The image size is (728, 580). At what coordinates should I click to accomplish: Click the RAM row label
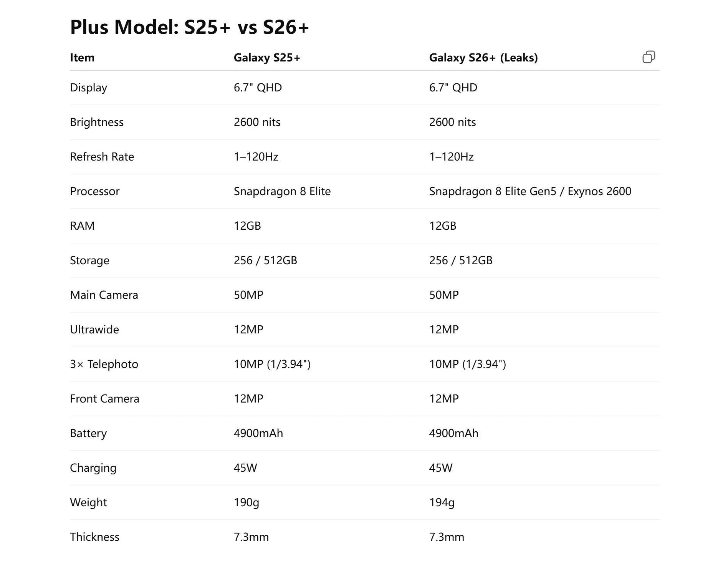(x=82, y=225)
